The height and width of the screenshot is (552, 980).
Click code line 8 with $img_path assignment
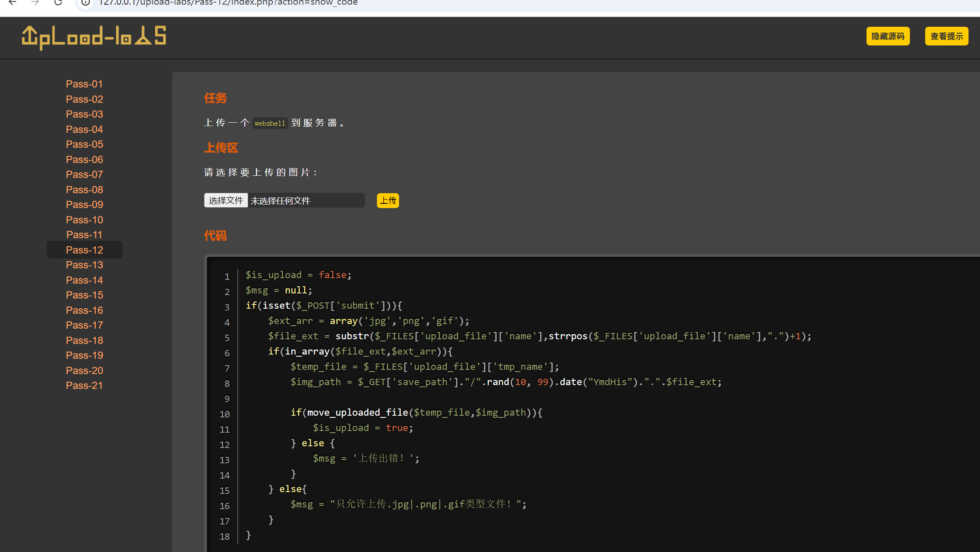pos(506,382)
